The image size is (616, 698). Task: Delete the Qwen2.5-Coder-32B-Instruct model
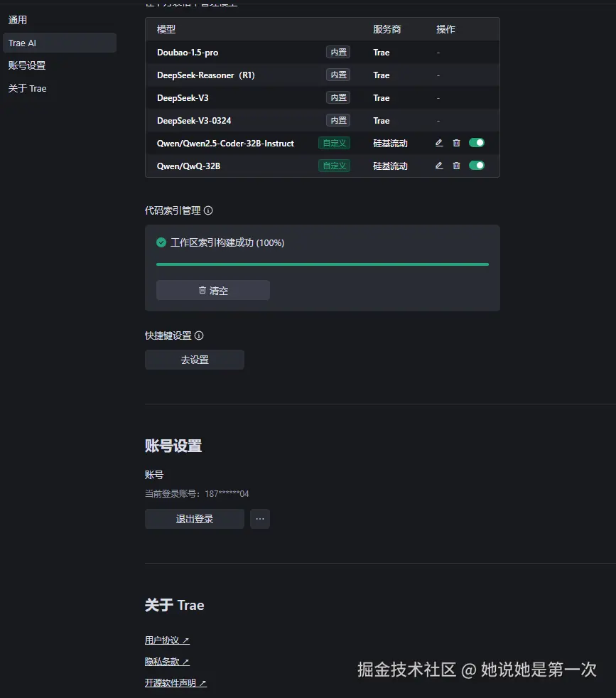456,143
